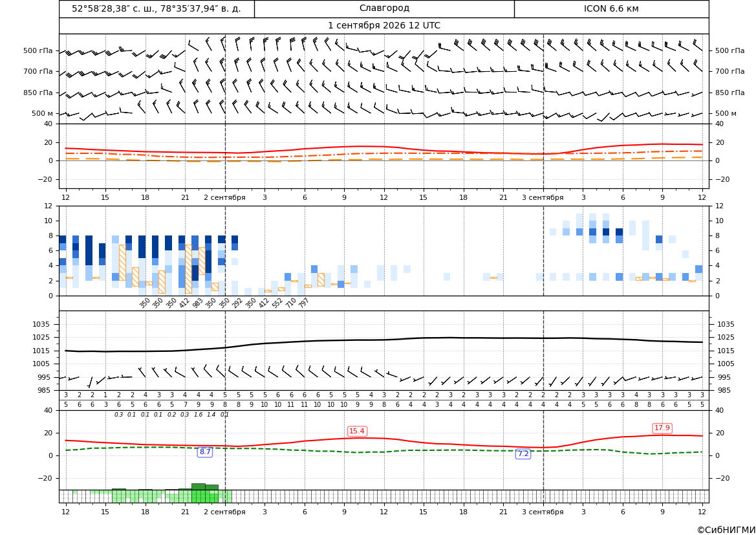The width and height of the screenshot is (756, 535).
Task: Click the blue 8.7 minimum temperature label
Action: [205, 452]
